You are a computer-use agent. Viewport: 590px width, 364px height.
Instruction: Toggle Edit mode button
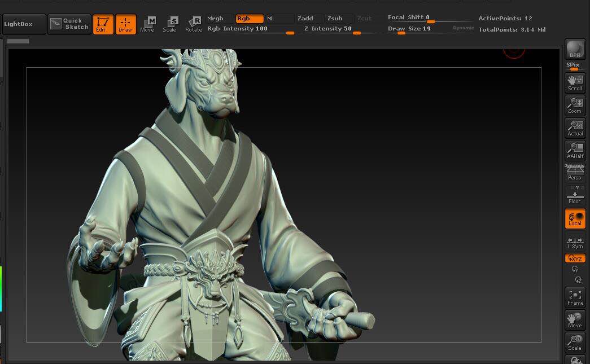tap(103, 24)
